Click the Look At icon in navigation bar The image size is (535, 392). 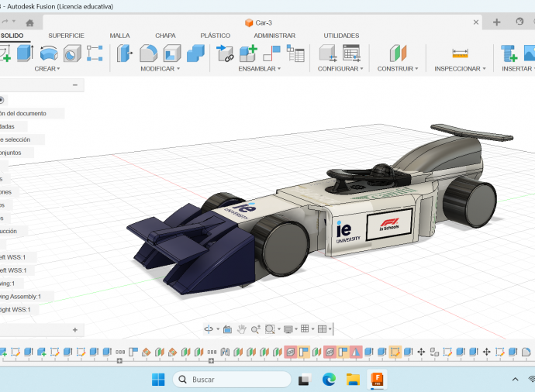[x=227, y=329]
